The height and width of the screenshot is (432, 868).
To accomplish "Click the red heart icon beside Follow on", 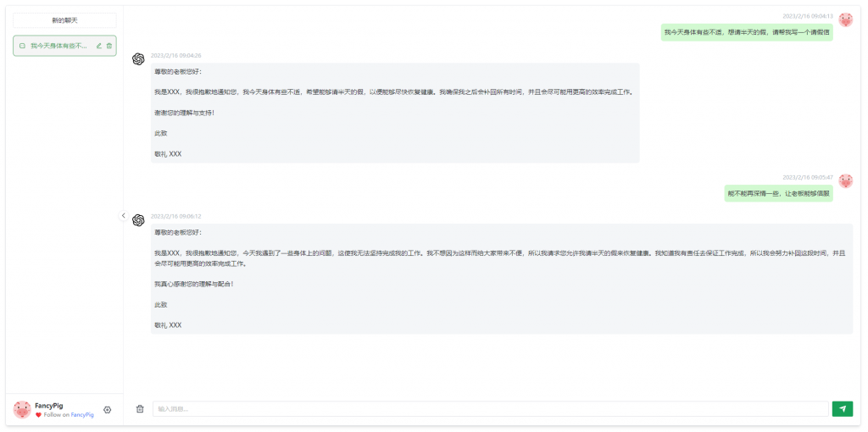I will pyautogui.click(x=39, y=415).
